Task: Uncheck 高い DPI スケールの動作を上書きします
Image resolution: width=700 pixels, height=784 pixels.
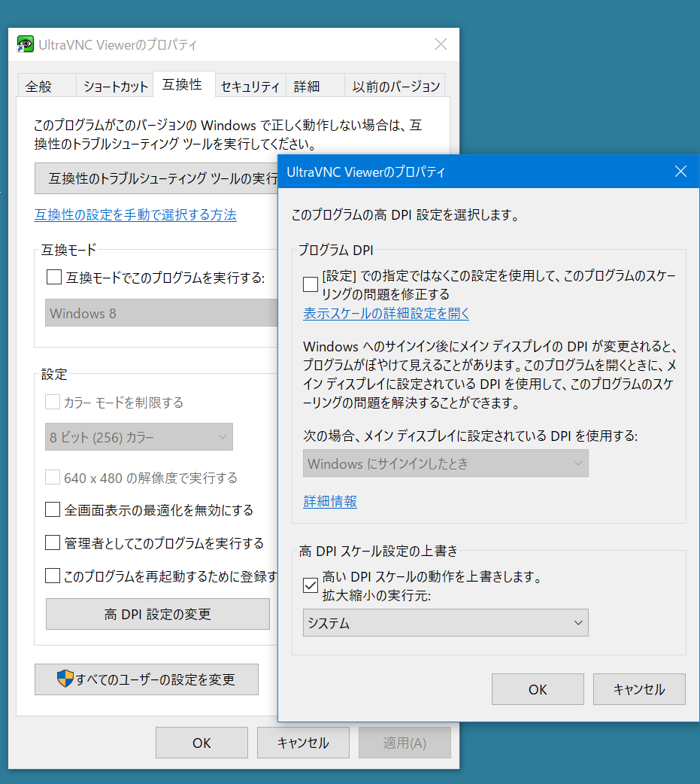Action: click(311, 585)
